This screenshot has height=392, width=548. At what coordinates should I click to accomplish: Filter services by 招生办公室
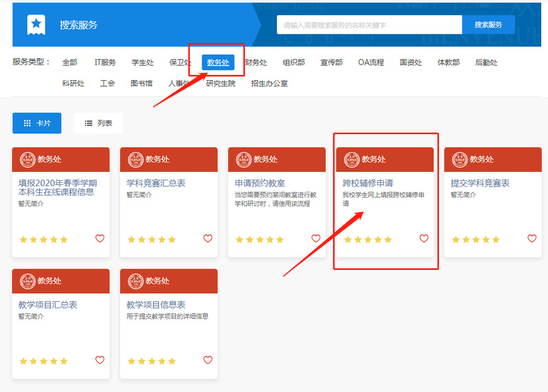pos(270,84)
